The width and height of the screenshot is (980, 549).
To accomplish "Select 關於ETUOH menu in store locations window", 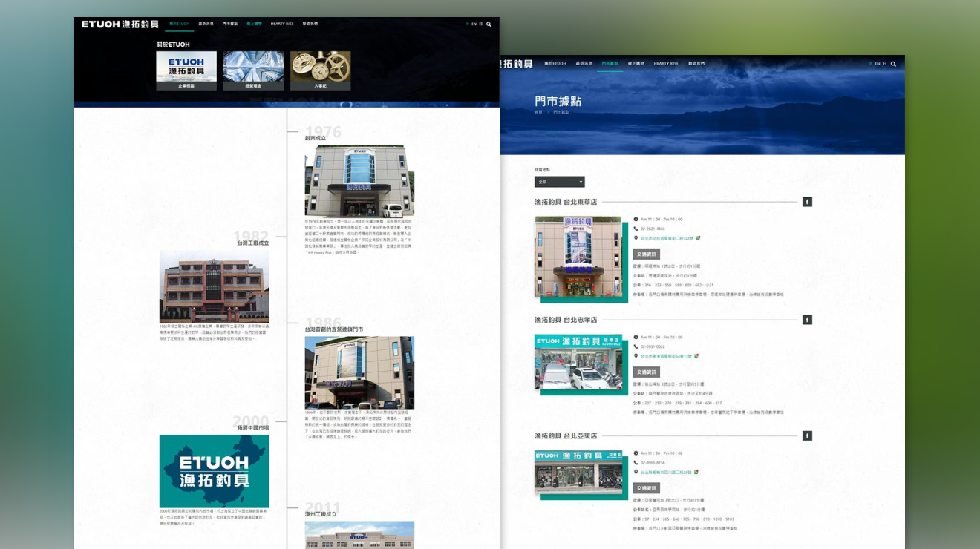I will pos(555,64).
